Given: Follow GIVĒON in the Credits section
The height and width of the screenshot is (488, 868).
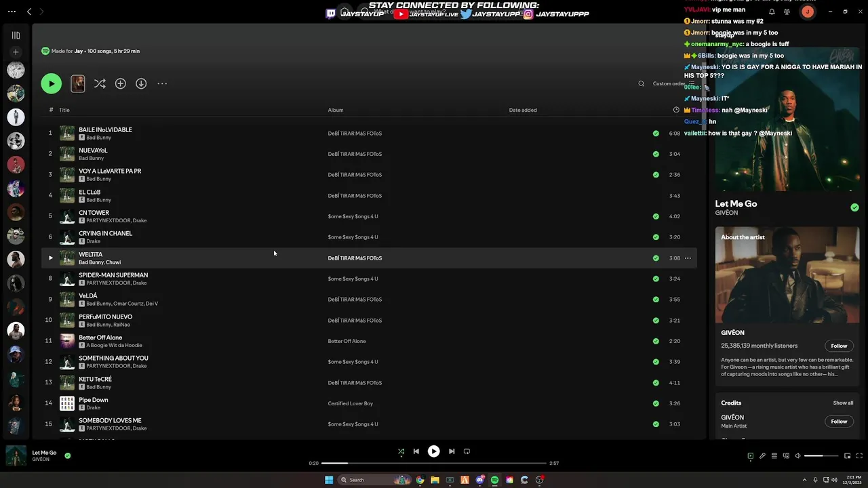Looking at the screenshot, I should point(839,421).
